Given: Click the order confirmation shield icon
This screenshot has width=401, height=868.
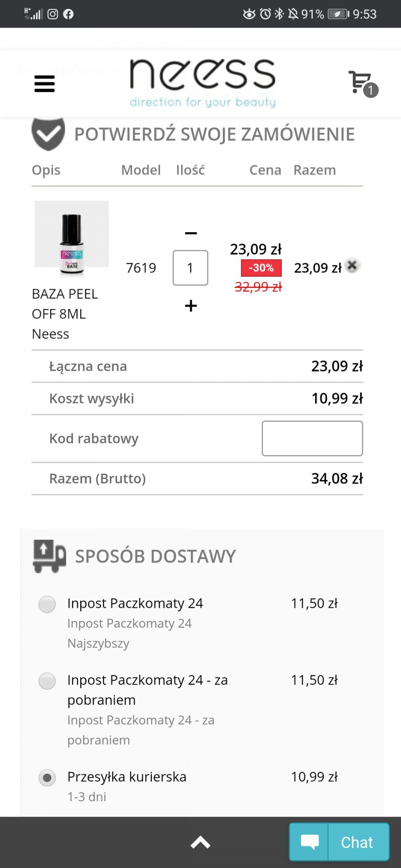Looking at the screenshot, I should 48,134.
